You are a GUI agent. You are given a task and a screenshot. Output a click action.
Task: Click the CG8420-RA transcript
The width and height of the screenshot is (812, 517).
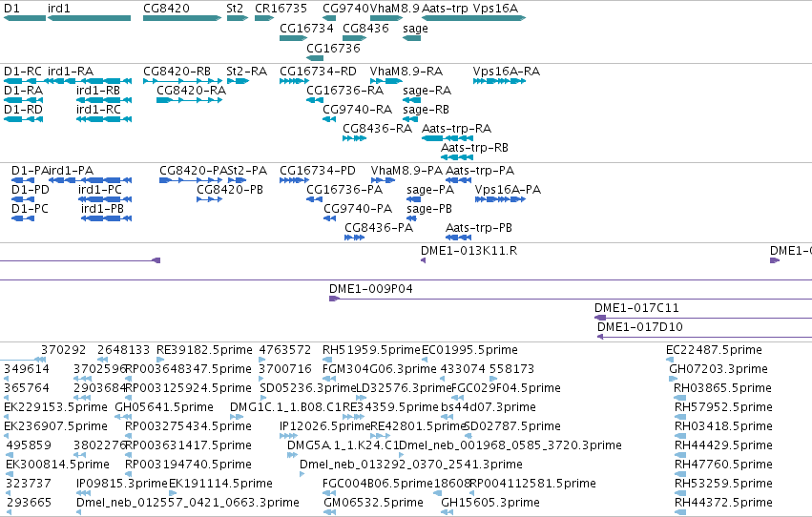click(x=190, y=100)
